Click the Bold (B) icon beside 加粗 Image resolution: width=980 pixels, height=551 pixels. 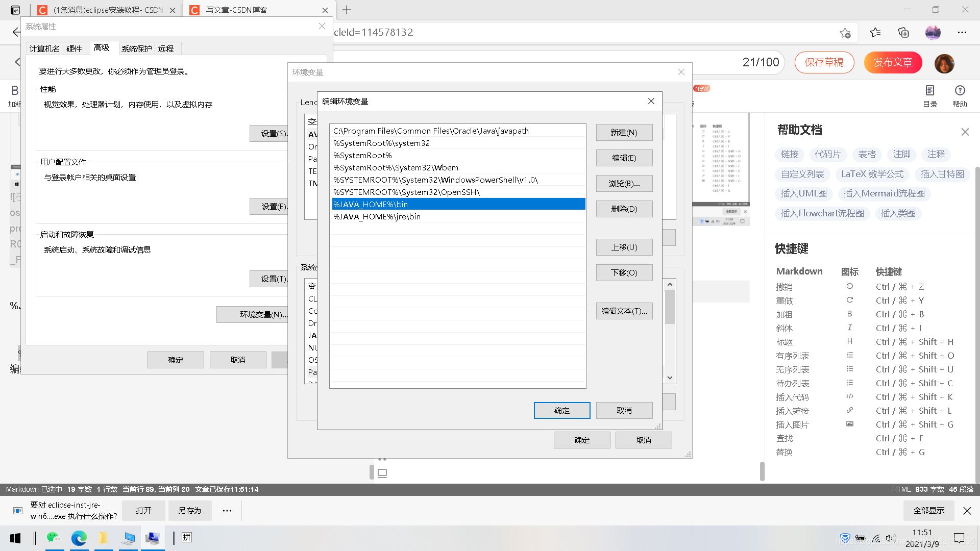tap(849, 314)
